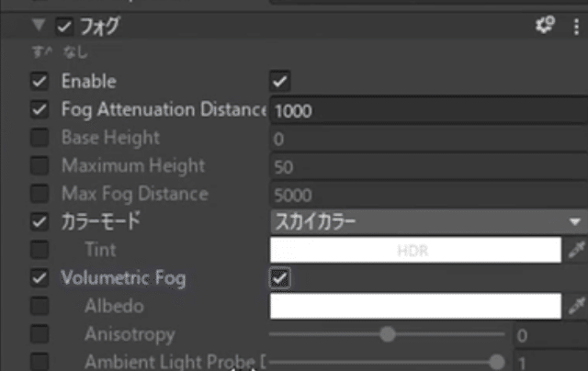The height and width of the screenshot is (371, 588).
Task: Click the すべて (all) overrides link
Action: point(42,52)
